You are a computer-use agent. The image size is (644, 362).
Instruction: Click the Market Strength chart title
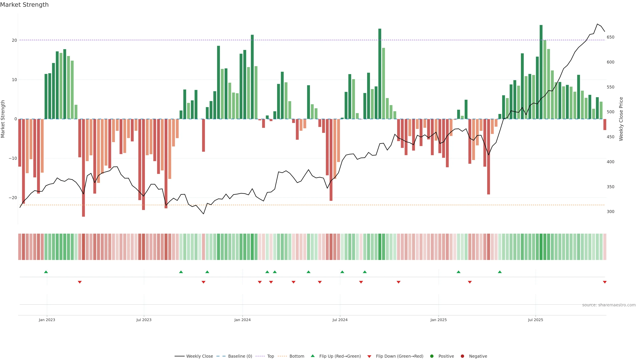[x=24, y=5]
